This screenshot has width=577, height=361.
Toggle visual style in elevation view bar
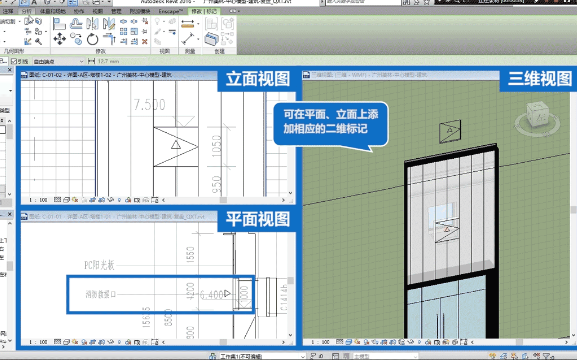(66, 200)
